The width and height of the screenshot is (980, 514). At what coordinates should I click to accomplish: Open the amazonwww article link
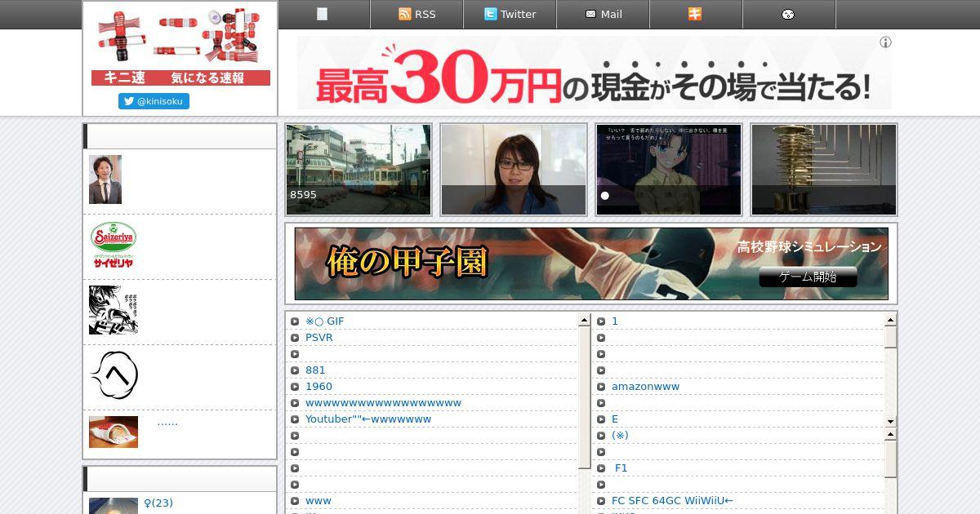click(645, 387)
